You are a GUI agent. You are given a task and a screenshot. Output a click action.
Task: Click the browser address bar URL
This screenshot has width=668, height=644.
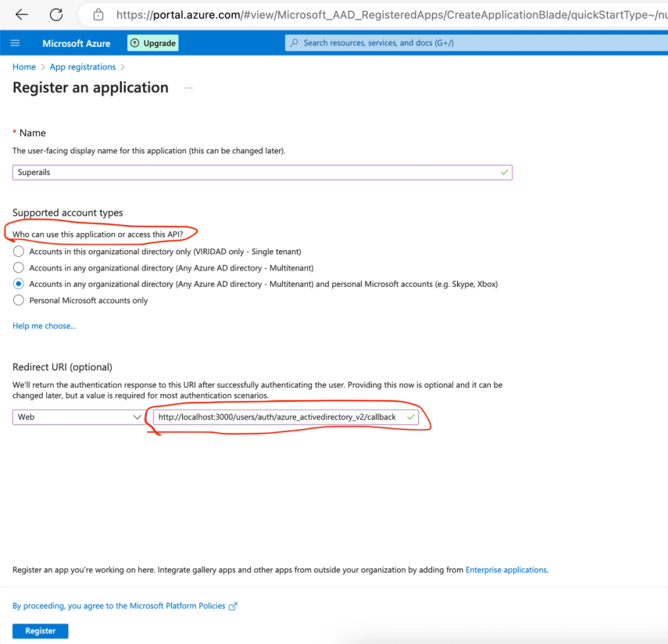[x=391, y=15]
